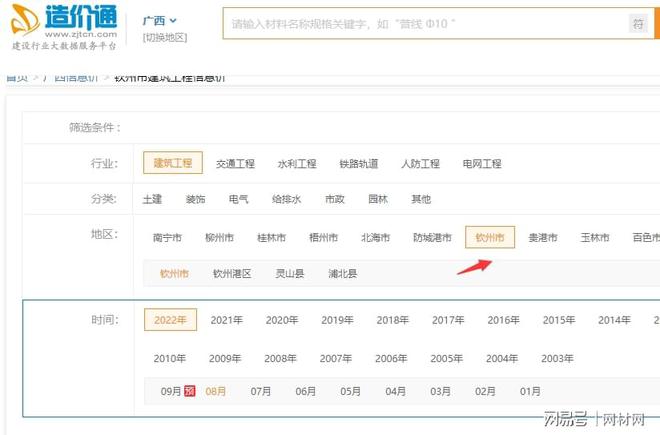
Task: Choose the 市政 category
Action: point(335,199)
